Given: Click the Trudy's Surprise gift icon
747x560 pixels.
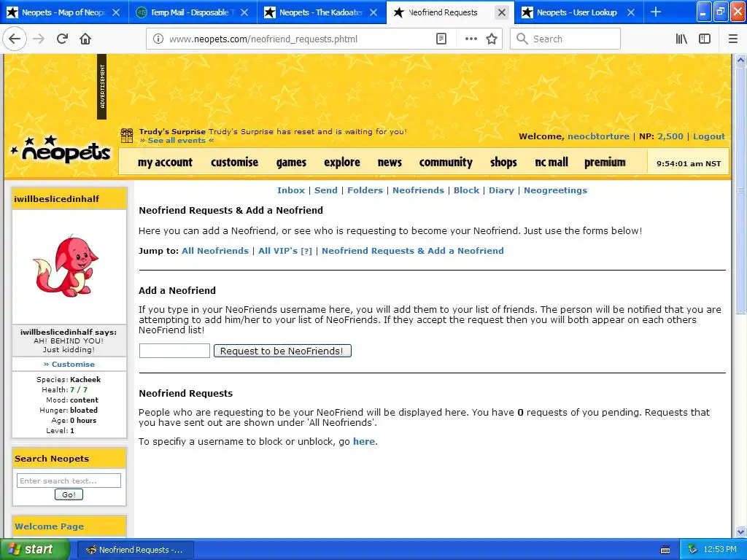Looking at the screenshot, I should pyautogui.click(x=127, y=136).
